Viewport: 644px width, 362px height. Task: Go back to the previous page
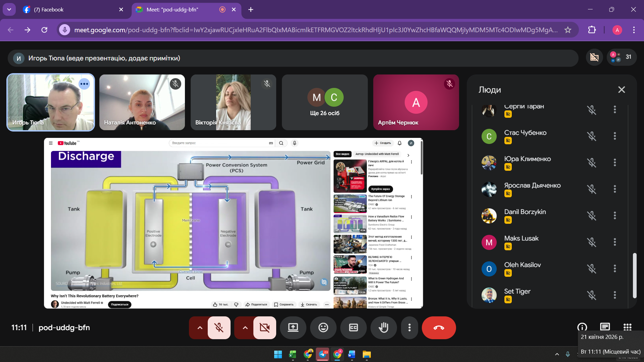coord(10,30)
